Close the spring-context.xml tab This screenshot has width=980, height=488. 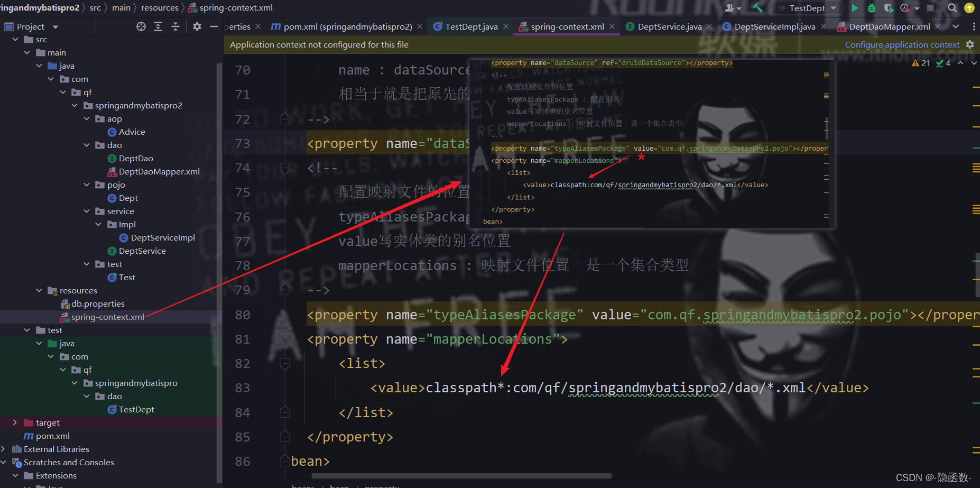tap(612, 26)
